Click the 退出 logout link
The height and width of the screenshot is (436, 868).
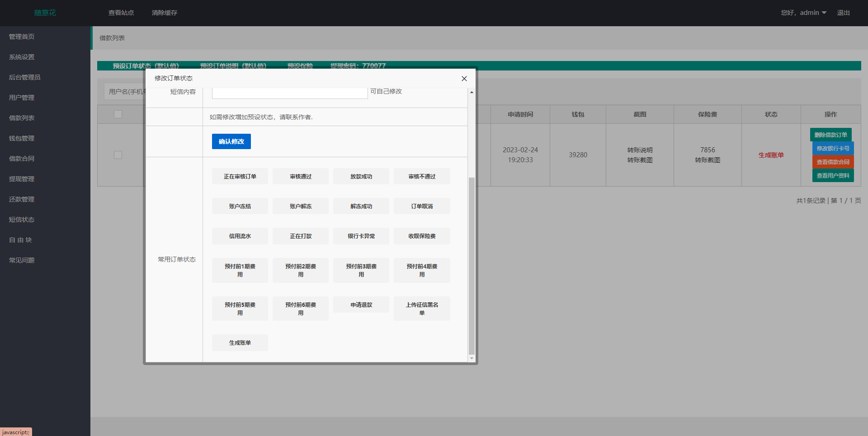click(x=843, y=13)
